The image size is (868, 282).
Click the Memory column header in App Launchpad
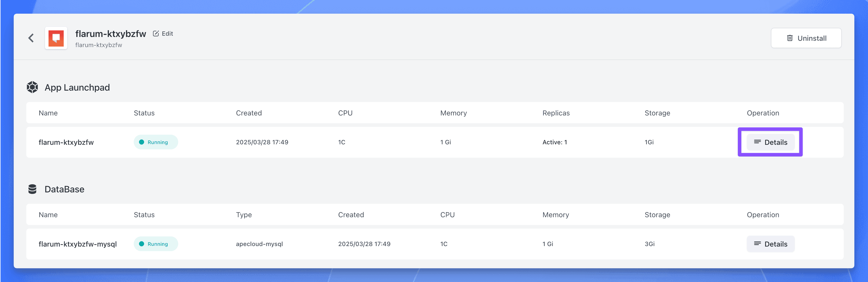click(453, 113)
